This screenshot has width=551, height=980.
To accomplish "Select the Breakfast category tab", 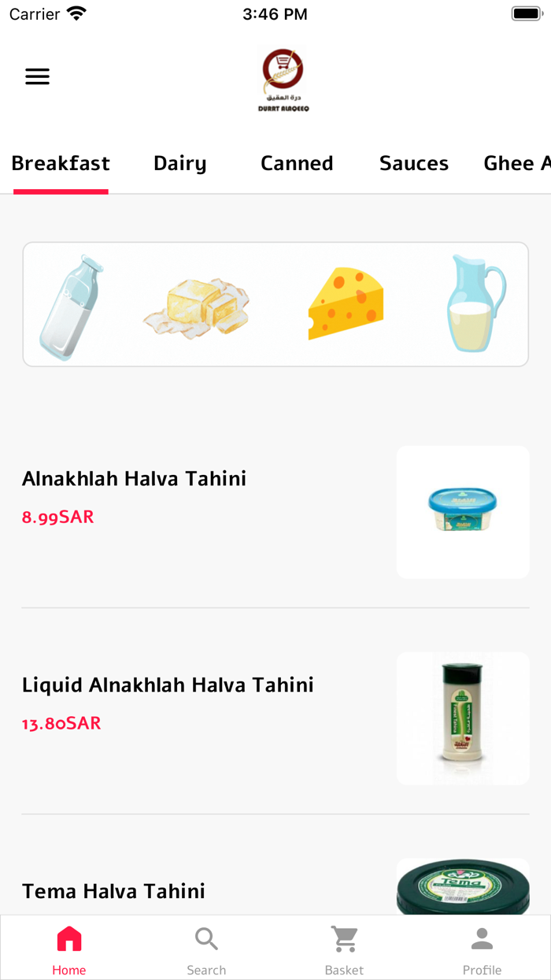I will pyautogui.click(x=61, y=163).
